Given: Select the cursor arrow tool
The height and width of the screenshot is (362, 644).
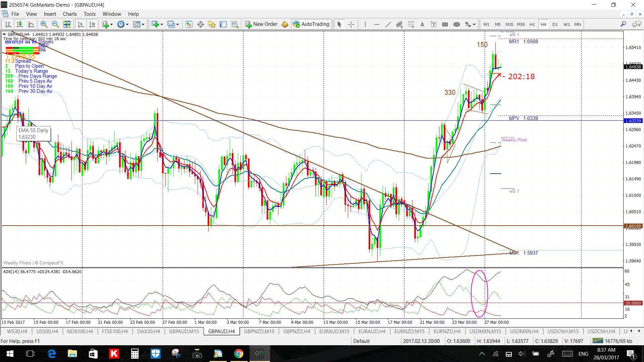Looking at the screenshot, I should tap(339, 24).
